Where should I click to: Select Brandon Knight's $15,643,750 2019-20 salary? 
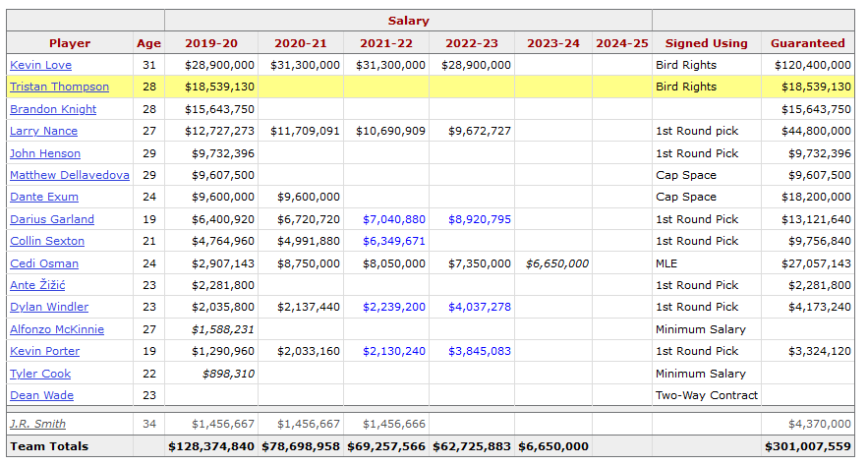(x=220, y=109)
